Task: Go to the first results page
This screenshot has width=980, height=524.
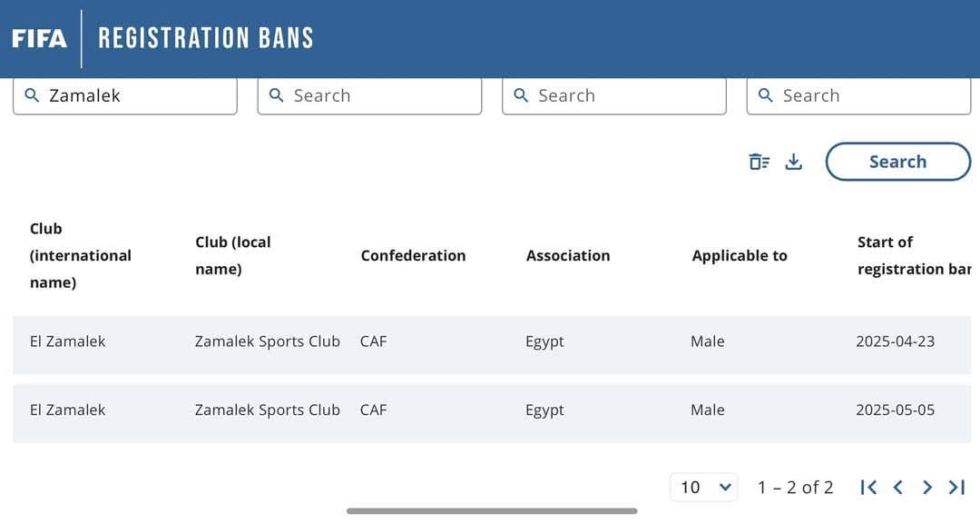Action: click(x=868, y=488)
